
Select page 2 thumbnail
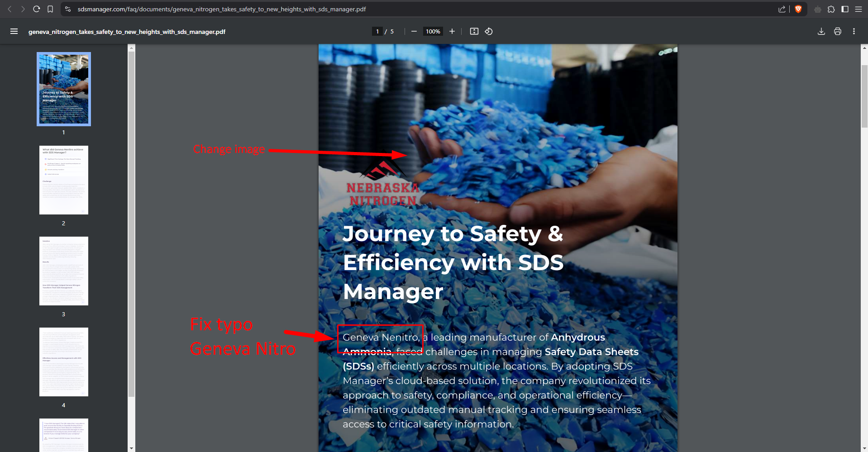tap(63, 180)
